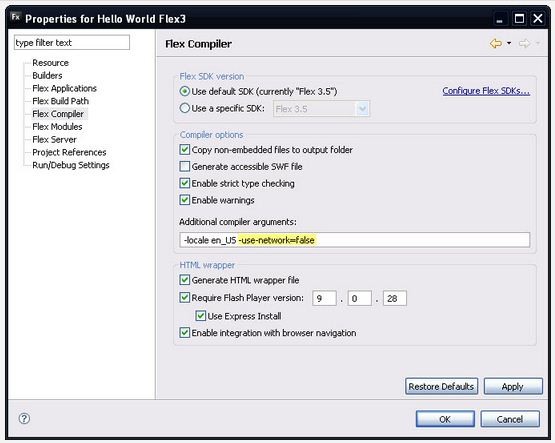Click the Apply button

pos(513,386)
